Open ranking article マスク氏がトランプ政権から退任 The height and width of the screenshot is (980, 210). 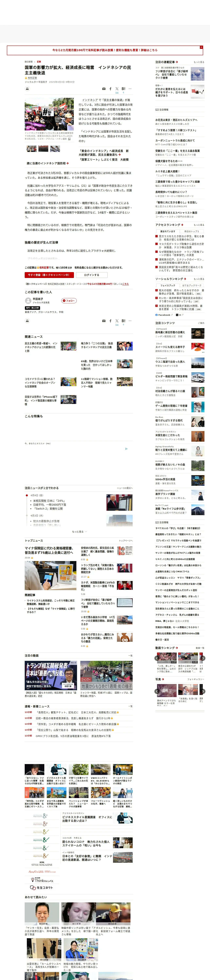[181, 246]
